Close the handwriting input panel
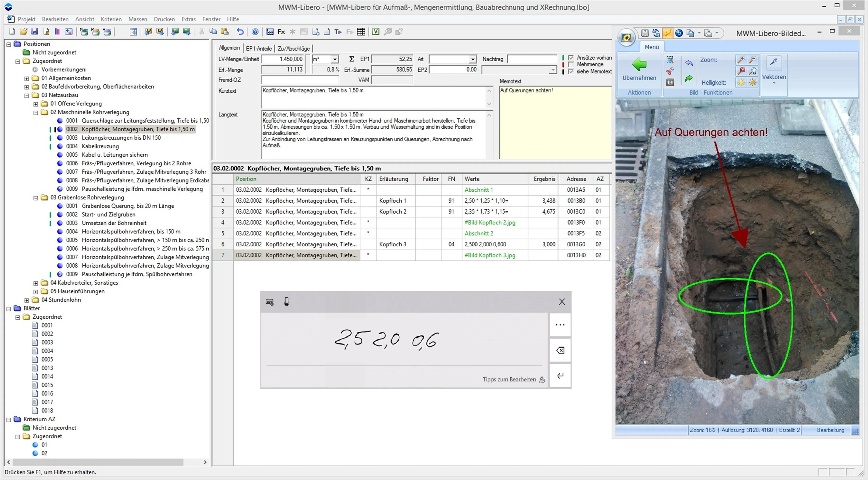Image resolution: width=868 pixels, height=480 pixels. (561, 302)
